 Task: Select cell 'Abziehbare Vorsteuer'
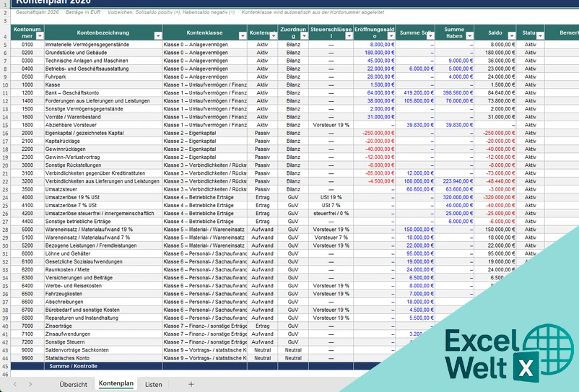[x=103, y=125]
